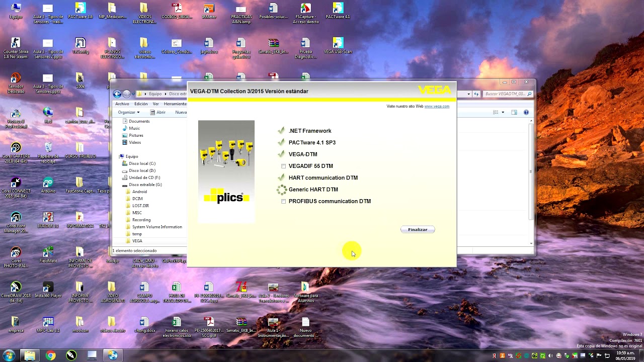The height and width of the screenshot is (362, 644).
Task: Check the VEGADIF 55 DTM checkbox
Action: (284, 166)
